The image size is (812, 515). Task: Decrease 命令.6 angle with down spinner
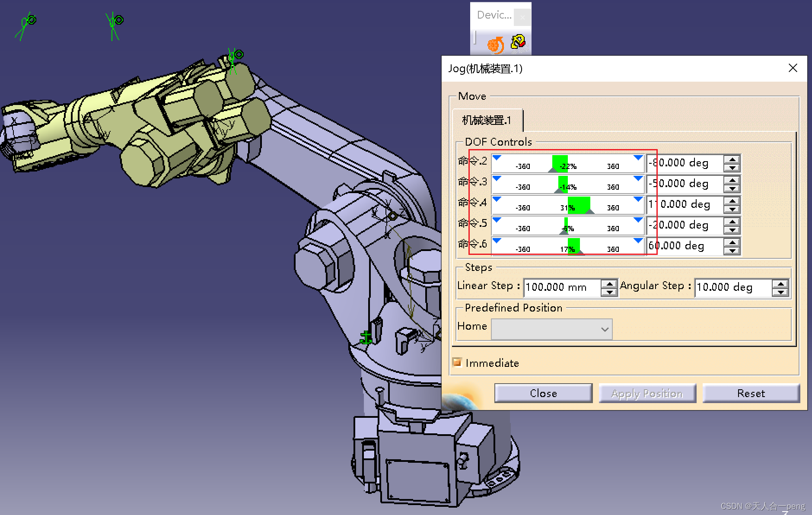[x=732, y=251]
